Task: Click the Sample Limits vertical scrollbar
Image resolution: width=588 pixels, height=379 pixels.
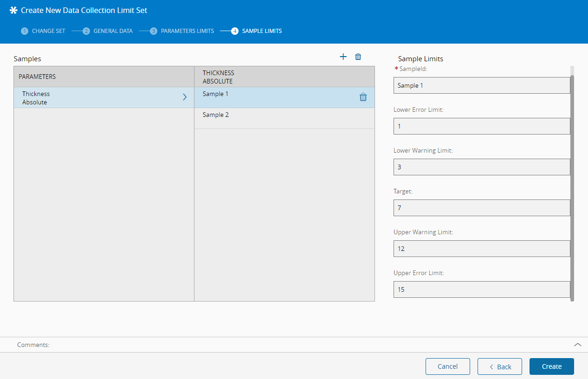Action: 572,186
